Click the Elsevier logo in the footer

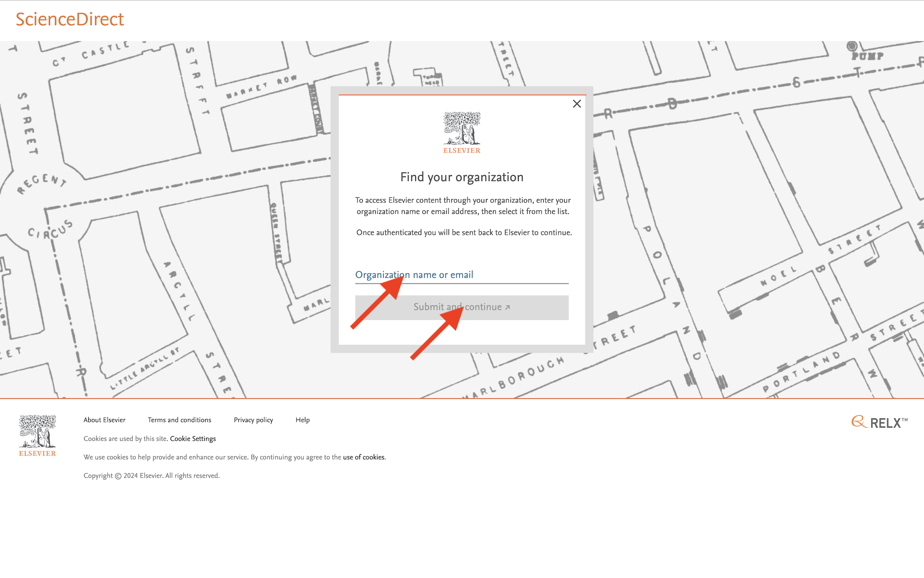[x=37, y=432]
